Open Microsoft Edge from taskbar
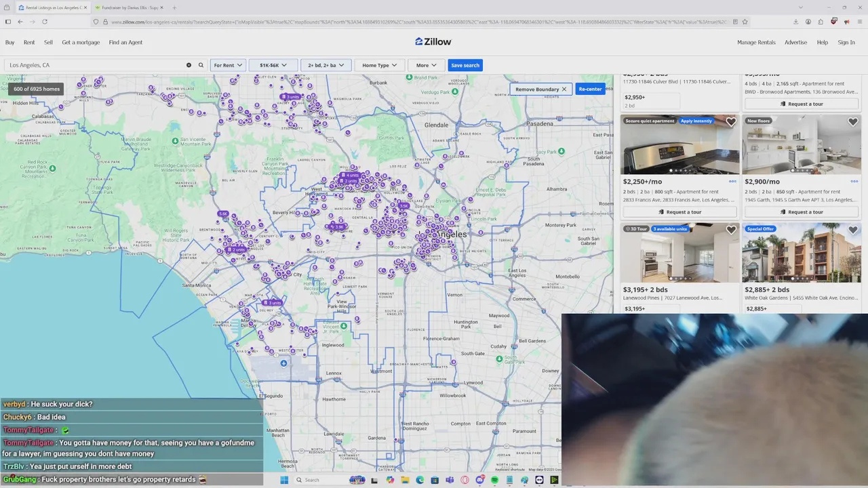 [x=420, y=480]
